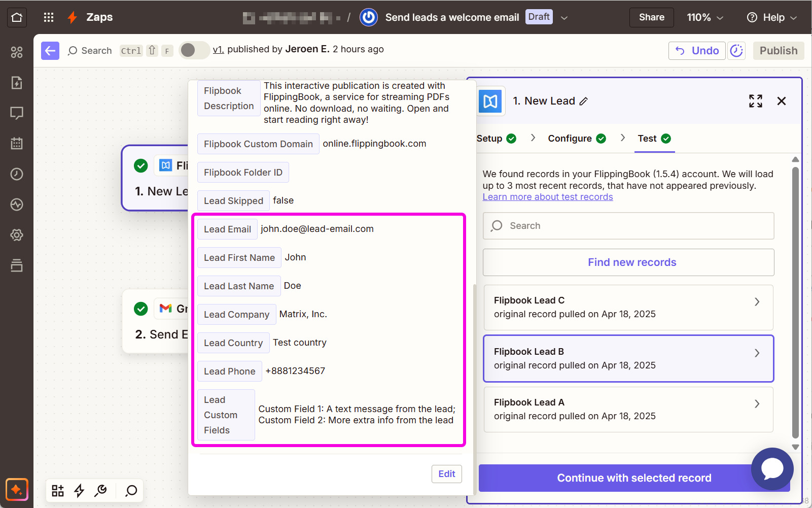Open the sidebar comments icon
This screenshot has height=508, width=812.
coord(17,113)
